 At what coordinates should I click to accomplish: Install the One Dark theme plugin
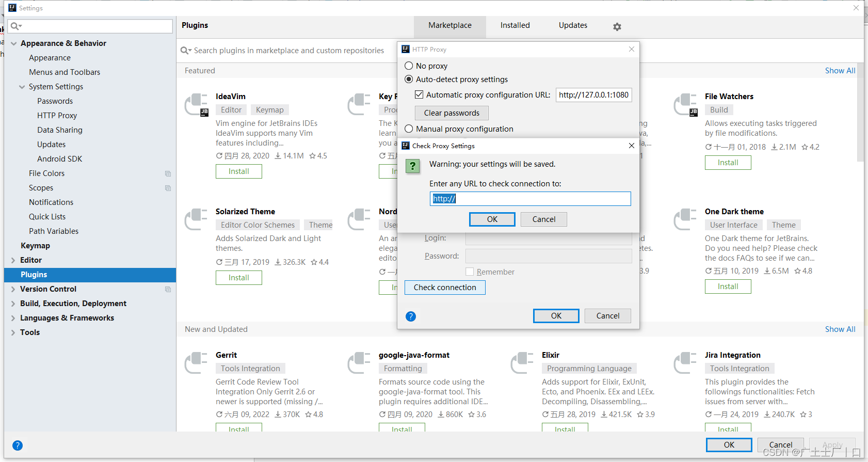(728, 286)
